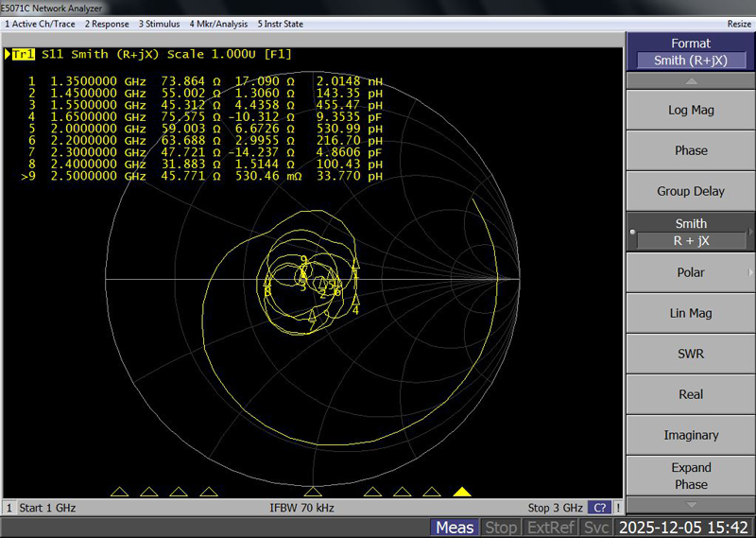This screenshot has width=756, height=538.
Task: Click the Resize button
Action: [x=739, y=23]
